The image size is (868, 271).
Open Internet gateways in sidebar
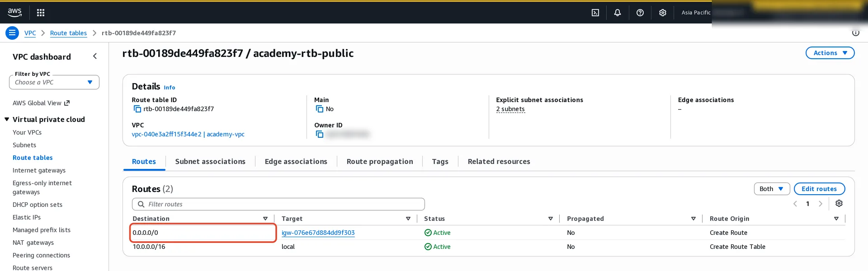(x=39, y=170)
